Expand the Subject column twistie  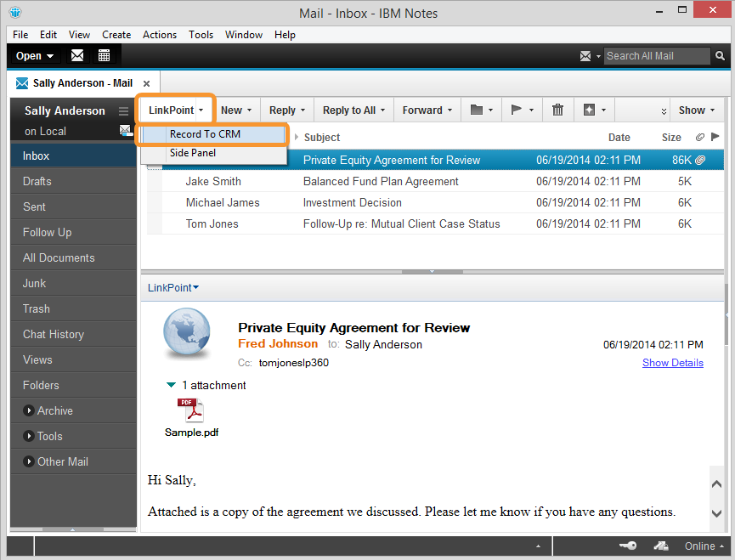point(297,137)
